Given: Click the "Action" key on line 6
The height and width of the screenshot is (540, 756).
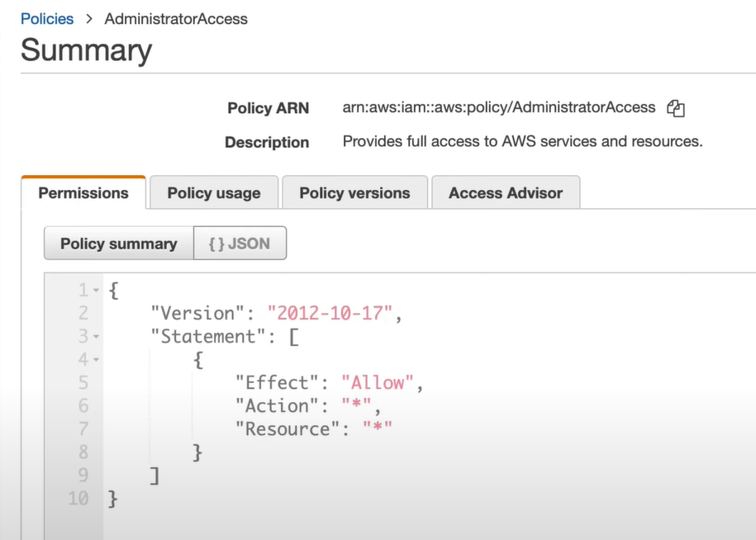Looking at the screenshot, I should (x=278, y=406).
